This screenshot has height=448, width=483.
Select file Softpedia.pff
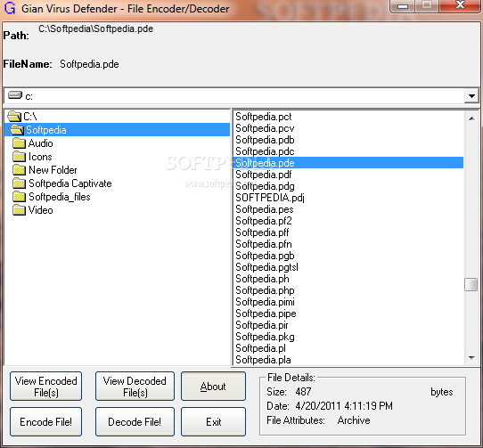262,232
